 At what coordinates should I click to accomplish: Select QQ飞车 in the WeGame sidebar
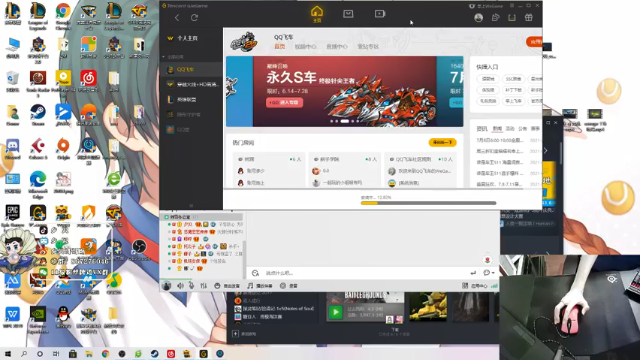point(191,69)
